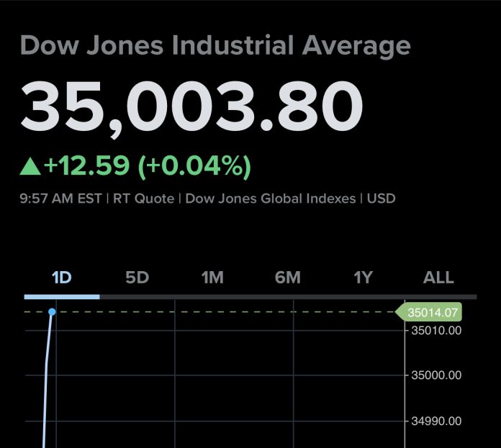Show the 1M chart range
This screenshot has width=501, height=448.
212,278
